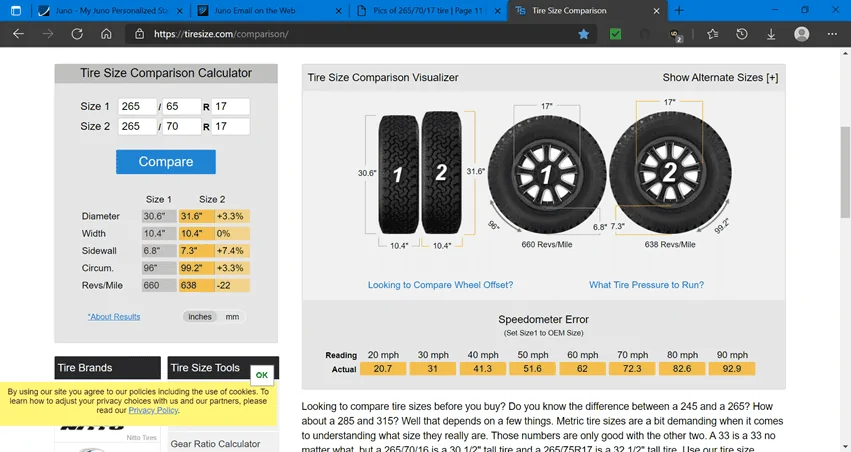Image resolution: width=851 pixels, height=452 pixels.
Task: Click Size 1 width field showing 265
Action: (x=137, y=106)
